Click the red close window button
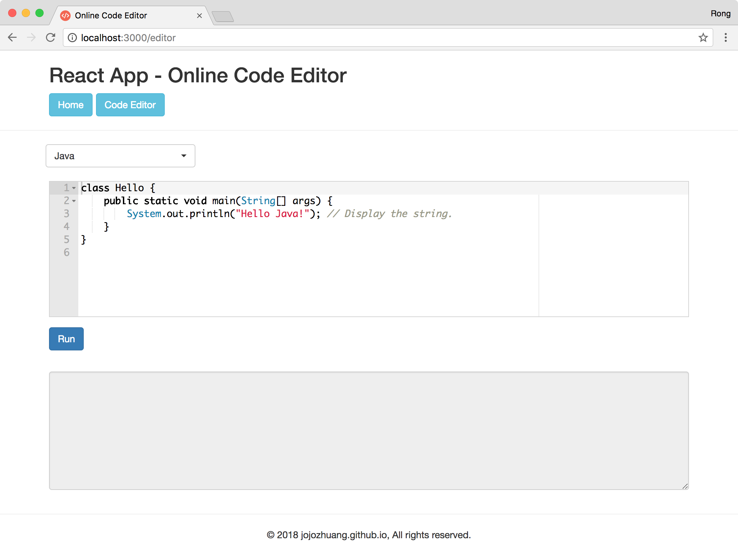Screen dimensions: 738x560 [12, 13]
